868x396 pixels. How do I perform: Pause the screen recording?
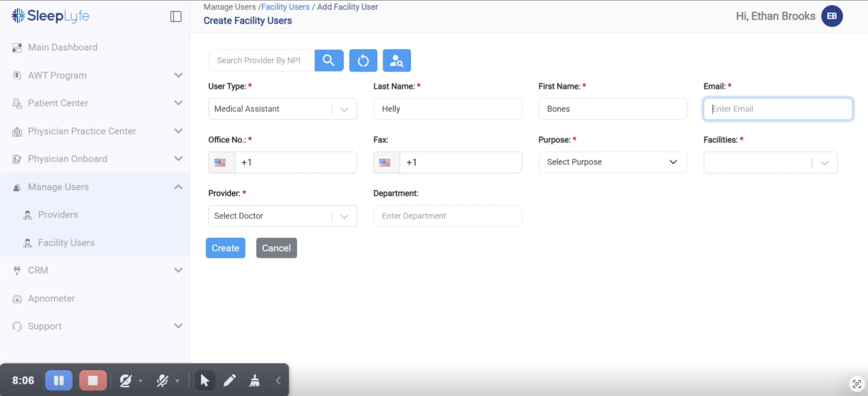pyautogui.click(x=59, y=381)
